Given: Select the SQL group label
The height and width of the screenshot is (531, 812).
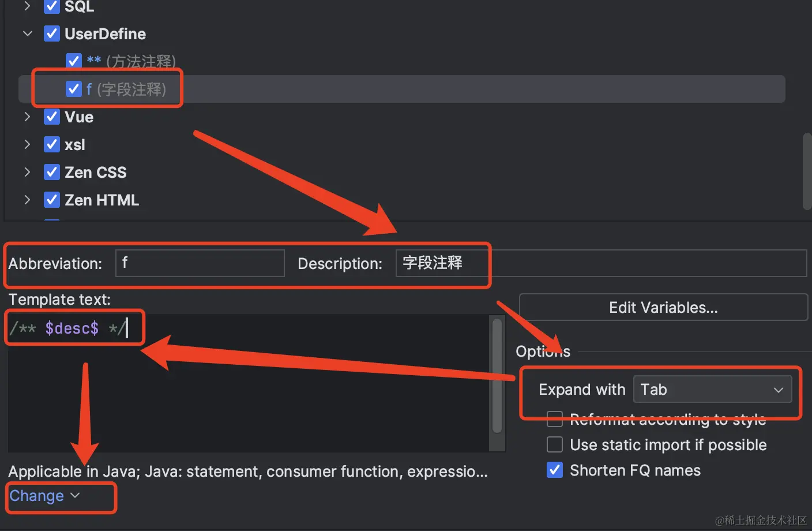Looking at the screenshot, I should [x=80, y=6].
